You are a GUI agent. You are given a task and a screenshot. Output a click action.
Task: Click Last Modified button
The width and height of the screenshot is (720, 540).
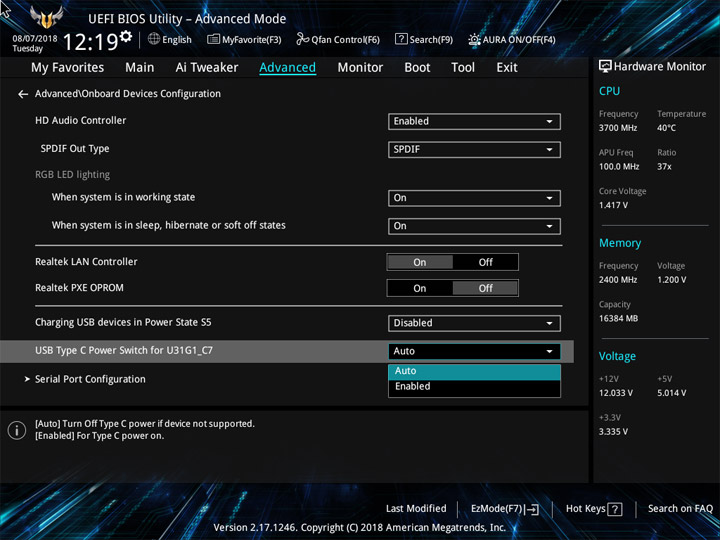pyautogui.click(x=416, y=509)
